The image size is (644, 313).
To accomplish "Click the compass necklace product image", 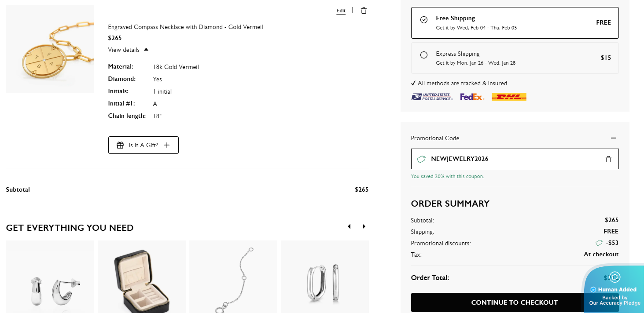I will pyautogui.click(x=50, y=49).
